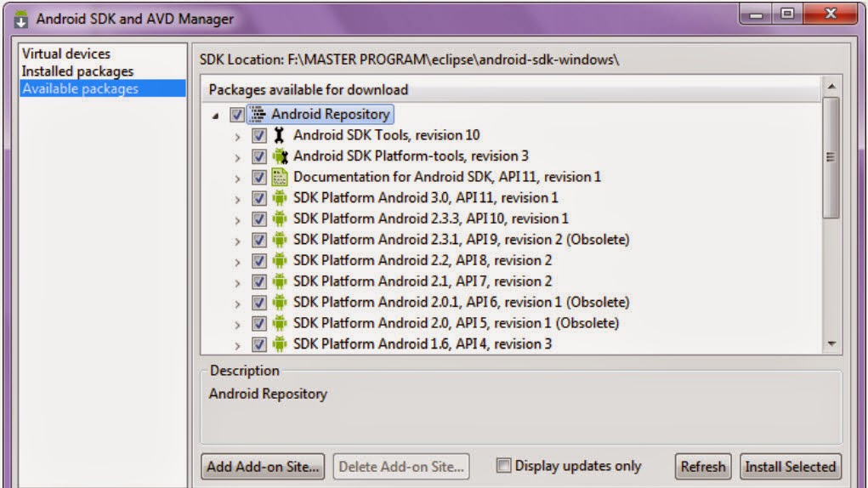This screenshot has width=868, height=488.
Task: Select 'SDK Platform Android 1.6, API 4' row
Action: (423, 344)
